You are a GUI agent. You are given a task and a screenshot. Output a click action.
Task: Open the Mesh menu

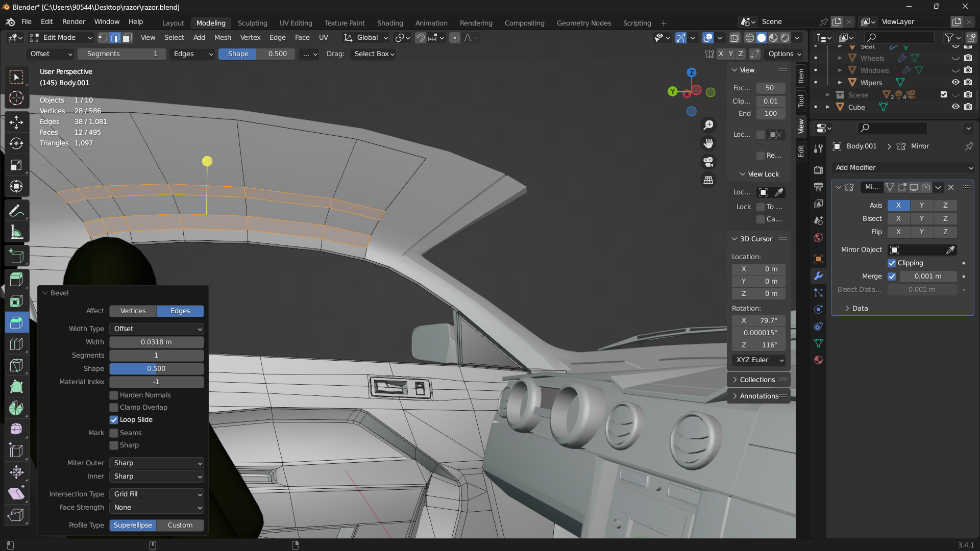click(x=223, y=38)
